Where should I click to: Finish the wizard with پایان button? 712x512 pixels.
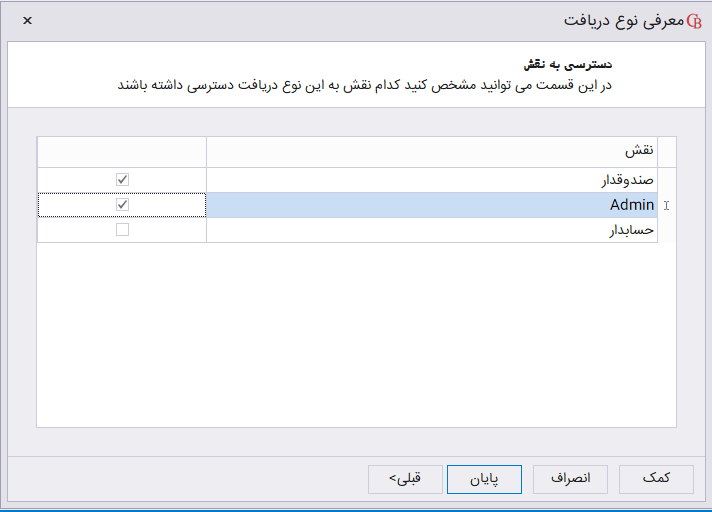click(485, 479)
